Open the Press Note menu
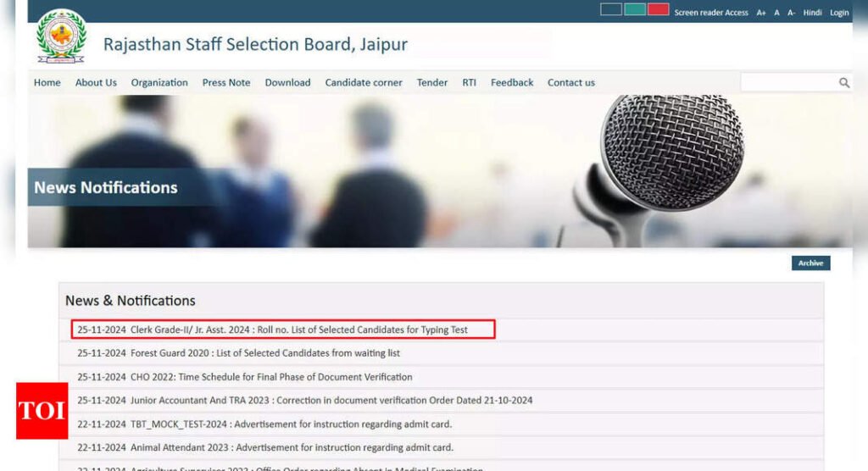This screenshot has width=868, height=471. (225, 82)
